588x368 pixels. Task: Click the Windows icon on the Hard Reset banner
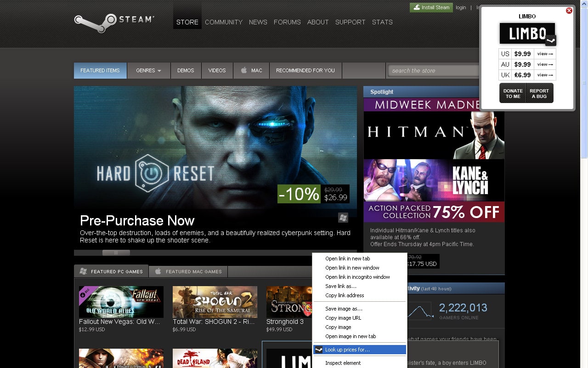[x=343, y=218]
